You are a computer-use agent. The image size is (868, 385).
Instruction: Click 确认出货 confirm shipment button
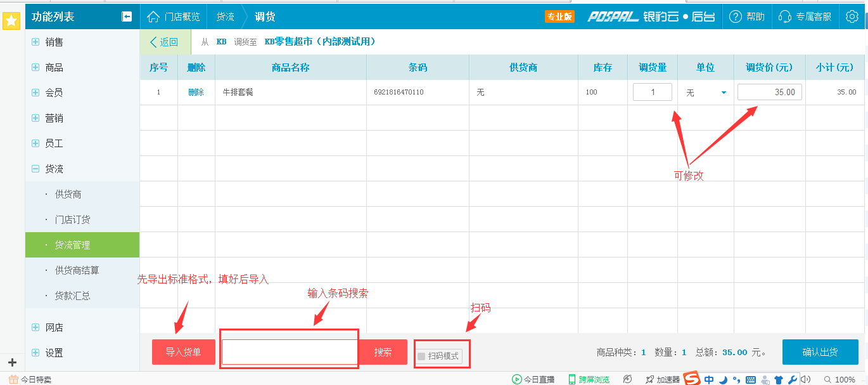click(x=820, y=352)
